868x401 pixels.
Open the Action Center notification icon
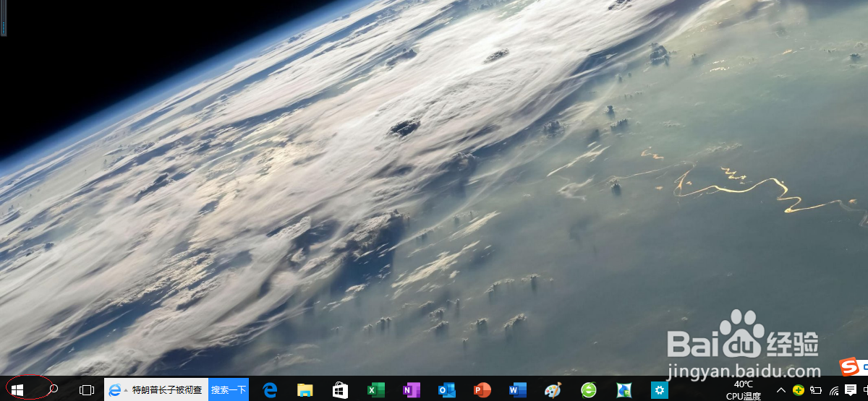pyautogui.click(x=851, y=390)
